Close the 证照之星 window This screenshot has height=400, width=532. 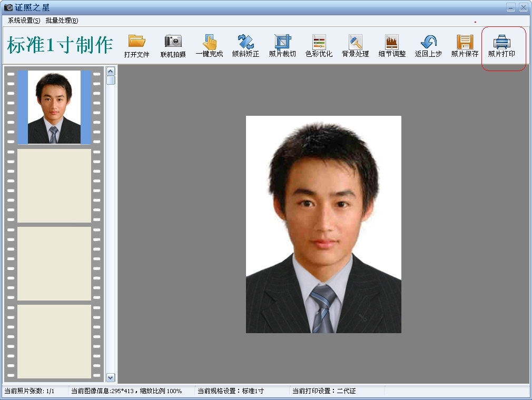coord(523,7)
